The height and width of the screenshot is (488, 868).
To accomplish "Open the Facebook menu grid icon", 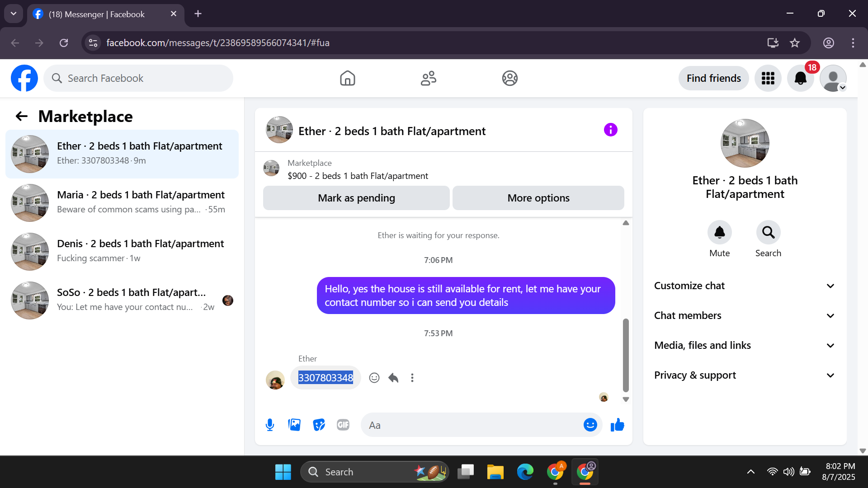I will [768, 78].
